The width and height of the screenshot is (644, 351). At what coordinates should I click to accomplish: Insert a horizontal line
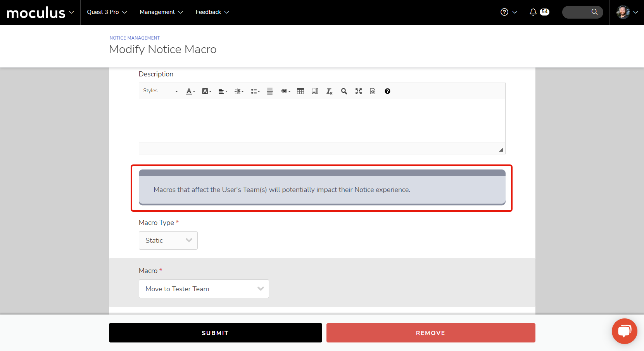pos(270,91)
